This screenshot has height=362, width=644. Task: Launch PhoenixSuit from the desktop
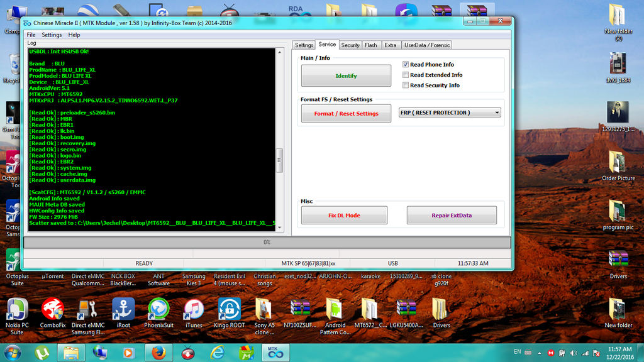[x=158, y=310]
